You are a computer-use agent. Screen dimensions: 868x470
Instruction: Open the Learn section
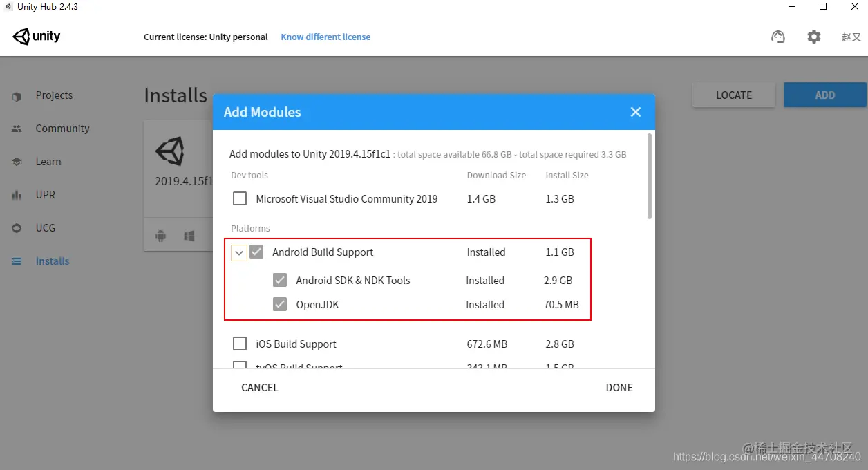tap(48, 162)
